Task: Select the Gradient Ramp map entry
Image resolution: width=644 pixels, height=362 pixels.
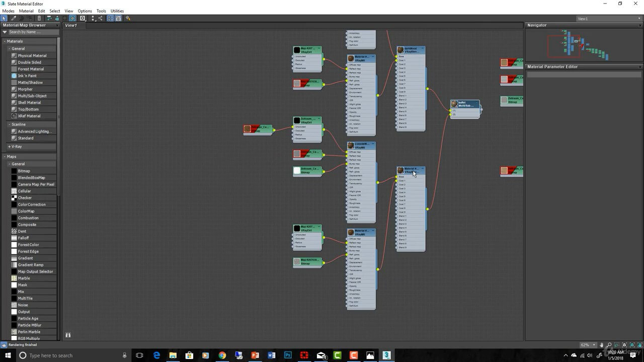Action: pos(31,265)
